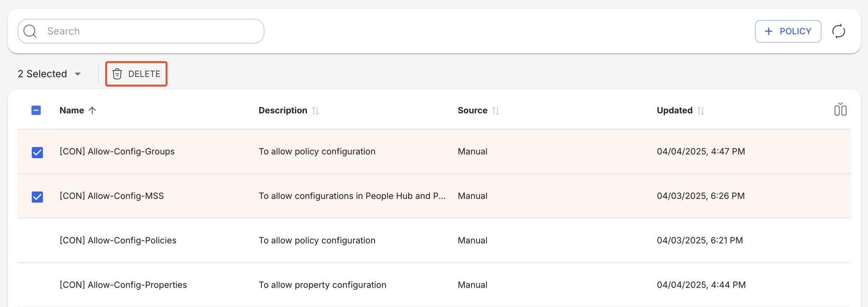Uncheck the Allow-Config-Groups checkbox

38,152
